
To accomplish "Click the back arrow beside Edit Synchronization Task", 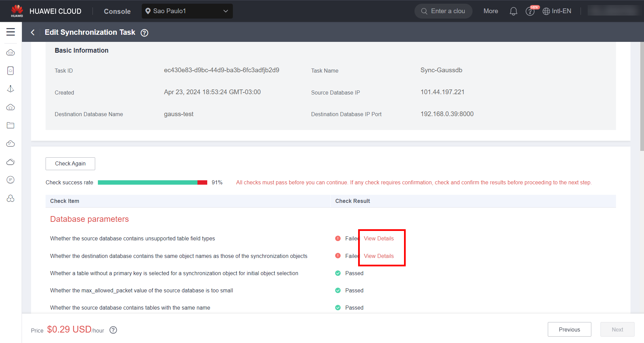I will tap(33, 32).
